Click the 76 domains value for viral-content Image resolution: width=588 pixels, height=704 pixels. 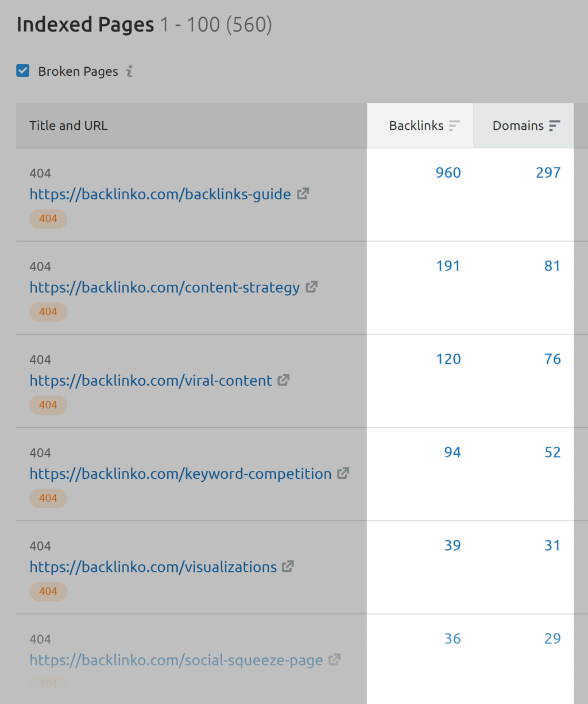tap(552, 359)
